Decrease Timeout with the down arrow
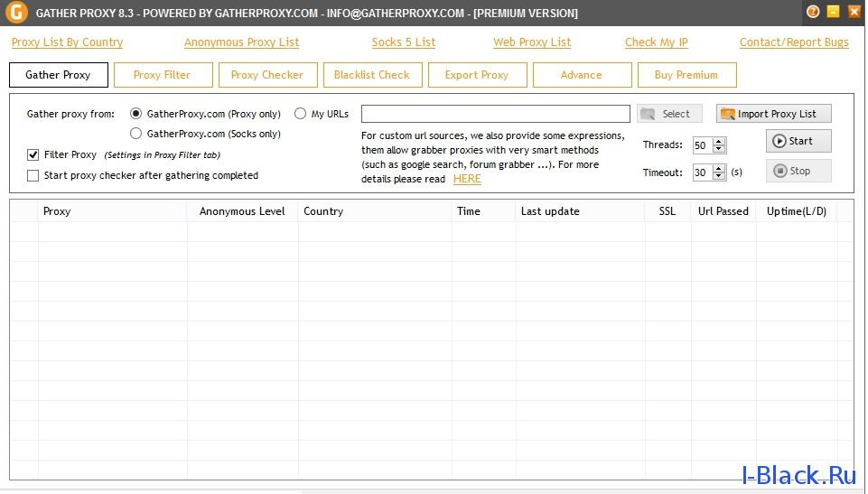This screenshot has width=868, height=494. point(719,176)
